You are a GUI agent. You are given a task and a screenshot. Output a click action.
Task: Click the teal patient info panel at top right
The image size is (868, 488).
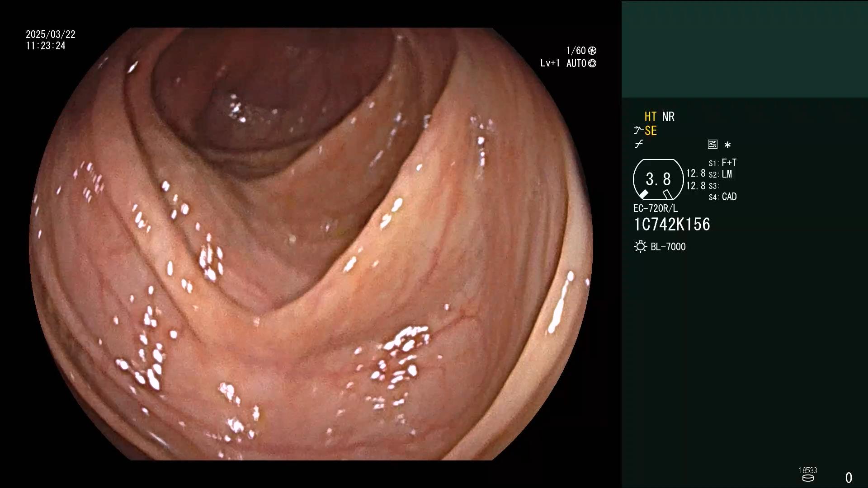[x=745, y=49]
